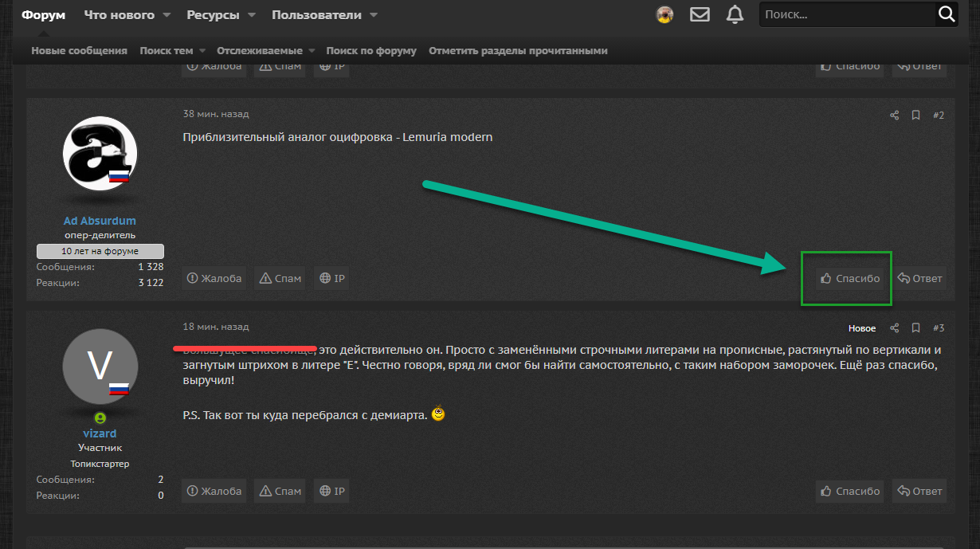Image resolution: width=980 pixels, height=549 pixels.
Task: Open Ad Absurdum username link
Action: pyautogui.click(x=100, y=221)
